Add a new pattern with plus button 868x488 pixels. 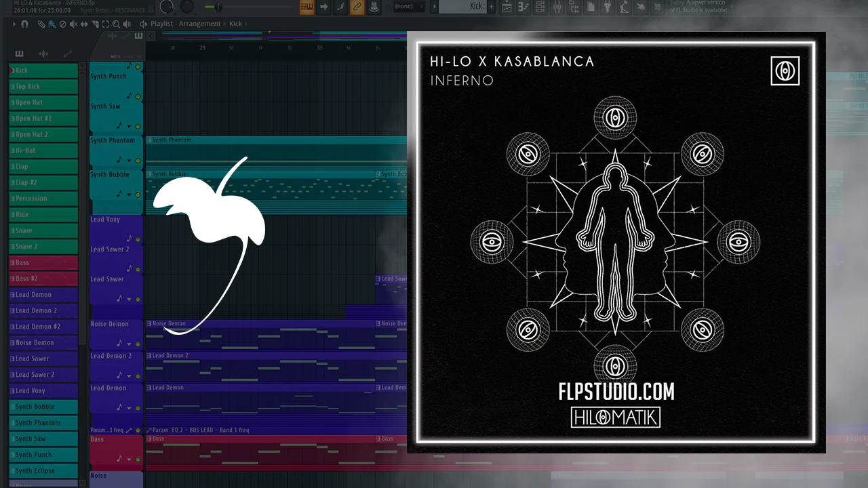click(x=492, y=7)
